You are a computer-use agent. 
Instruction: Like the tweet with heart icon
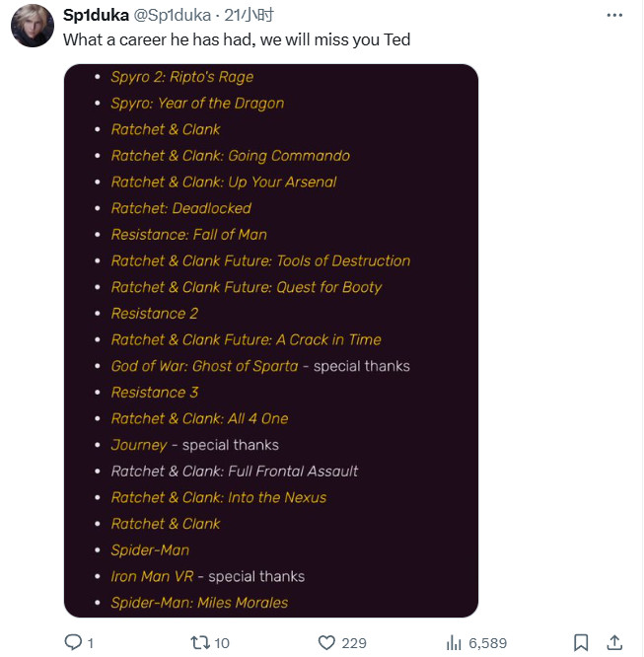[x=326, y=642]
